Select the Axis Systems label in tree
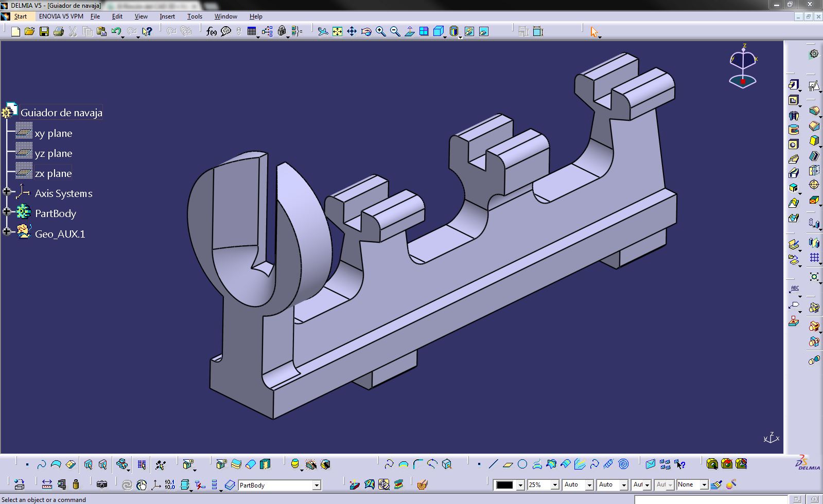 [x=64, y=193]
